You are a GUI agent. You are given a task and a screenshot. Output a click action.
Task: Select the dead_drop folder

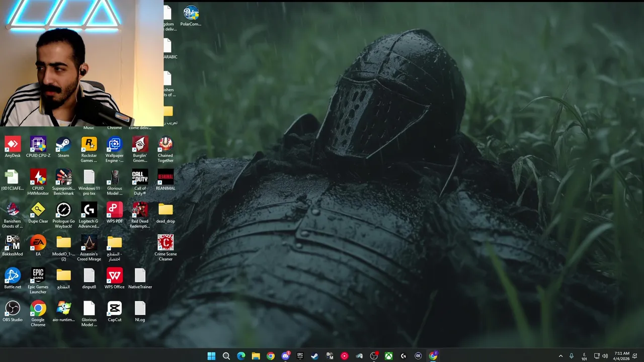166,213
